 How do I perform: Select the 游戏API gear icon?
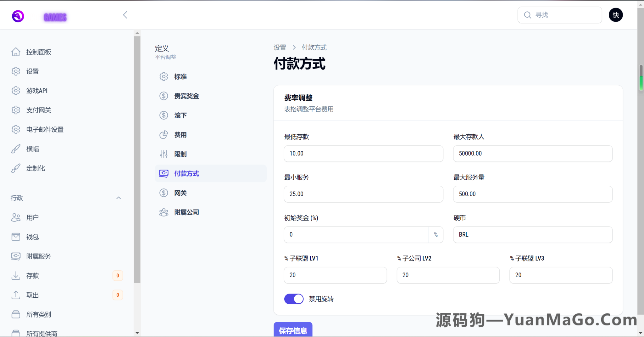pos(16,91)
